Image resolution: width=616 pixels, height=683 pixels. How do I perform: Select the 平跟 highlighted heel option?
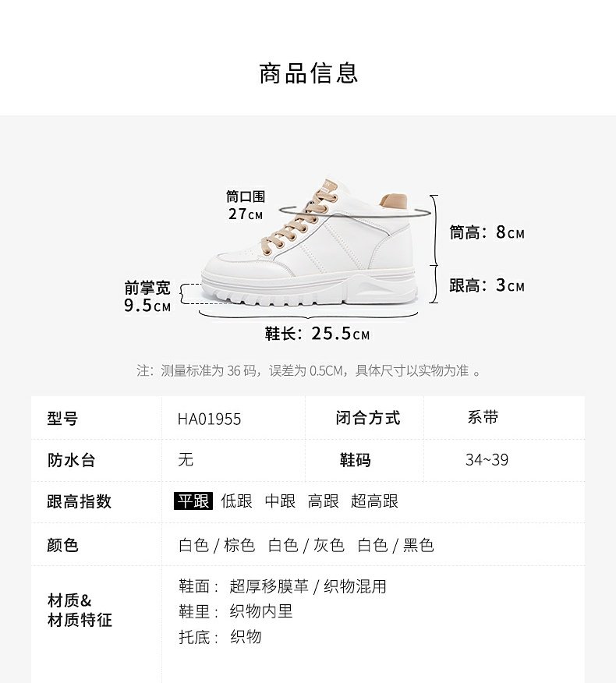pos(193,501)
